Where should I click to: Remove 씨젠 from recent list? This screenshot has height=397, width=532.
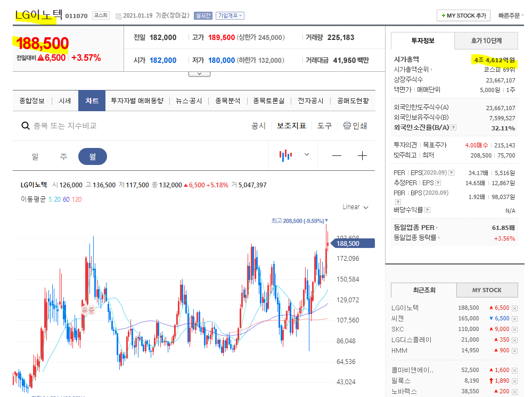[515, 319]
